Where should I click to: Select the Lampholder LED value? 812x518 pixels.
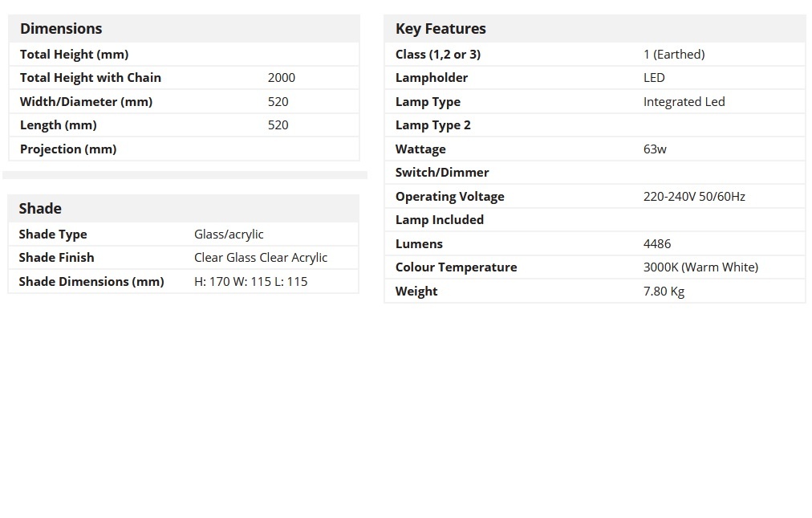click(x=654, y=78)
